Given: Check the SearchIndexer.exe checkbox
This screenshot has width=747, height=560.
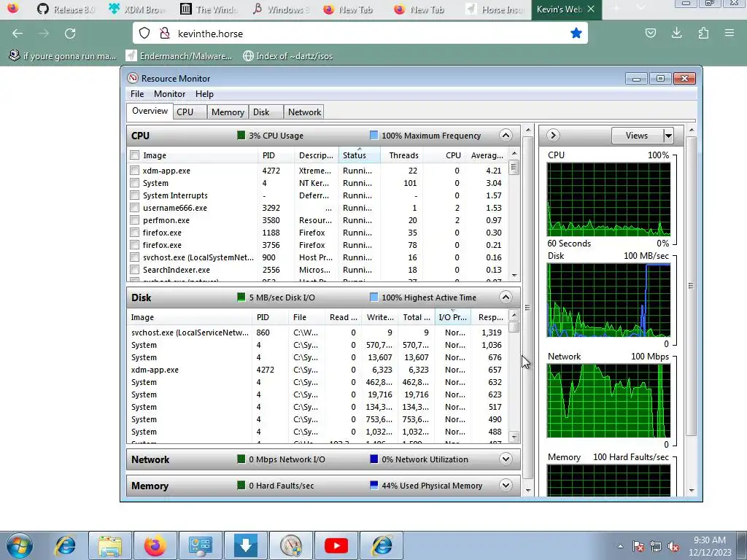Looking at the screenshot, I should (135, 270).
